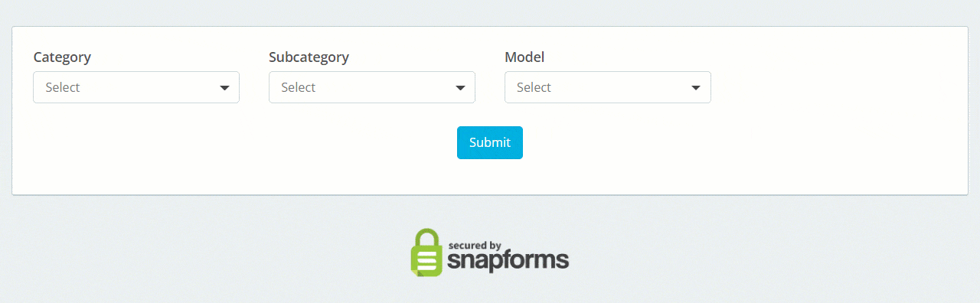Follow the secured by text link
This screenshot has height=303, width=980.
pyautogui.click(x=475, y=246)
